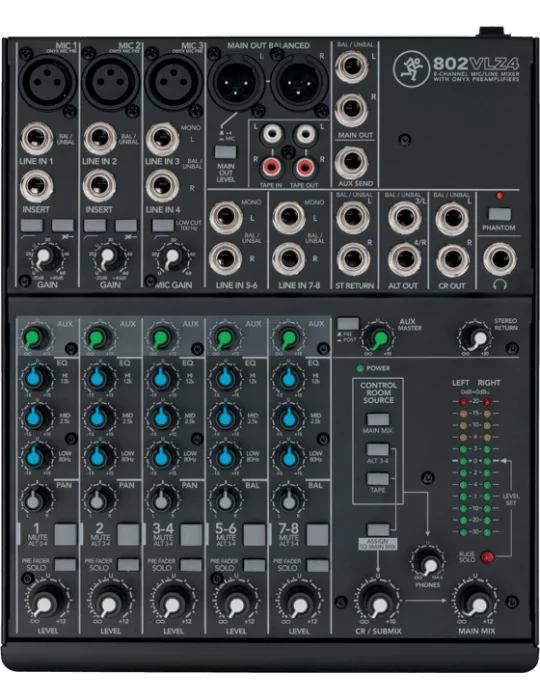Click the Mackie running man logo

point(411,68)
